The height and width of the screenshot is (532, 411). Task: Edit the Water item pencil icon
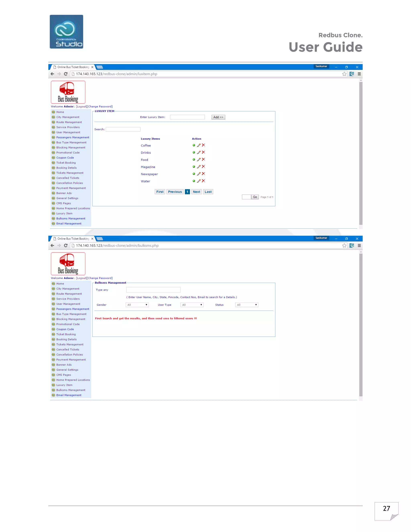pyautogui.click(x=199, y=181)
